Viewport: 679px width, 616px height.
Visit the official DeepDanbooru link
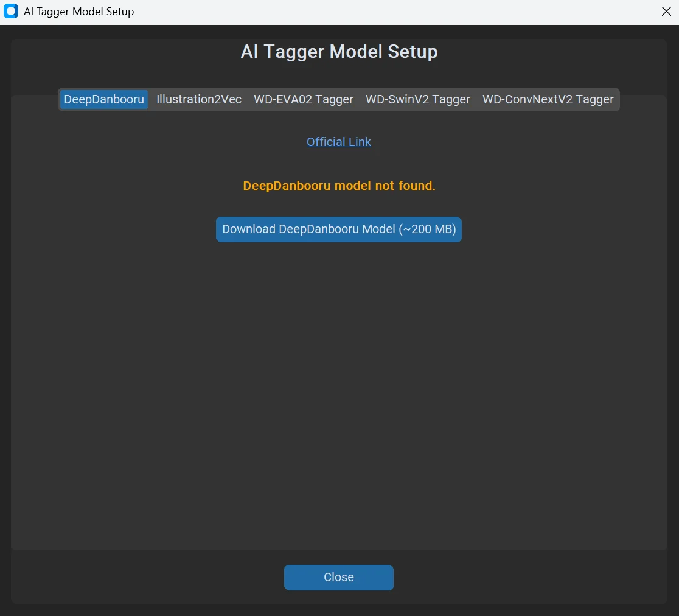[339, 142]
